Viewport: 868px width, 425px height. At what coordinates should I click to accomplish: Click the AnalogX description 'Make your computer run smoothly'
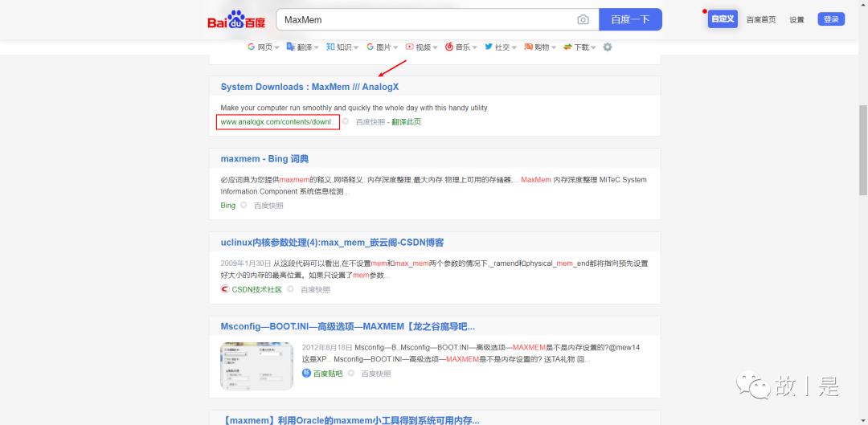point(354,108)
